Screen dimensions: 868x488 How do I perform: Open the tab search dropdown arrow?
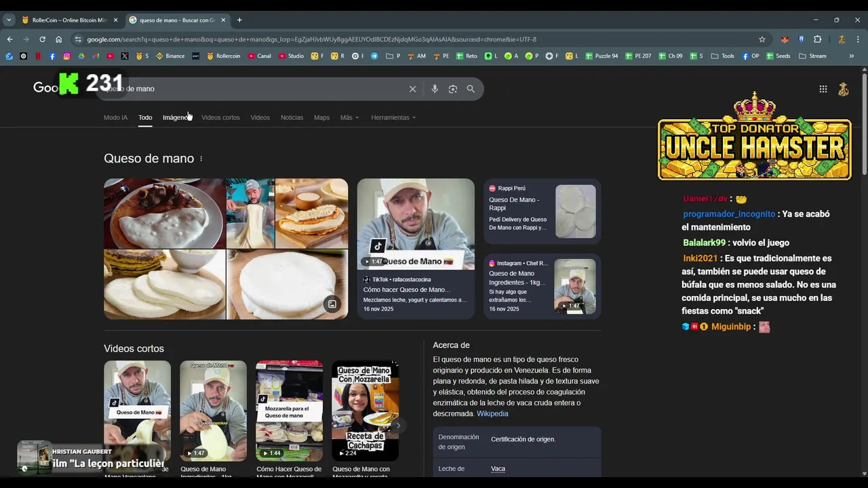point(9,20)
